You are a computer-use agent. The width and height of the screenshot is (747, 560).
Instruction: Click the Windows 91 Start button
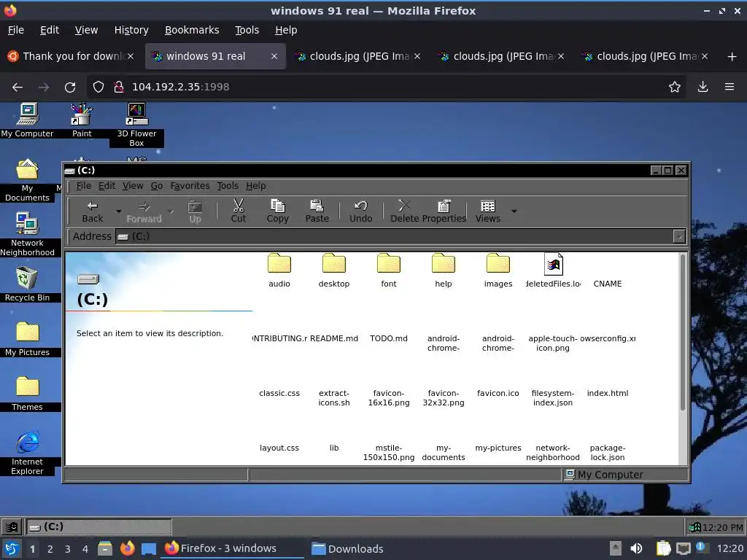[x=12, y=526]
